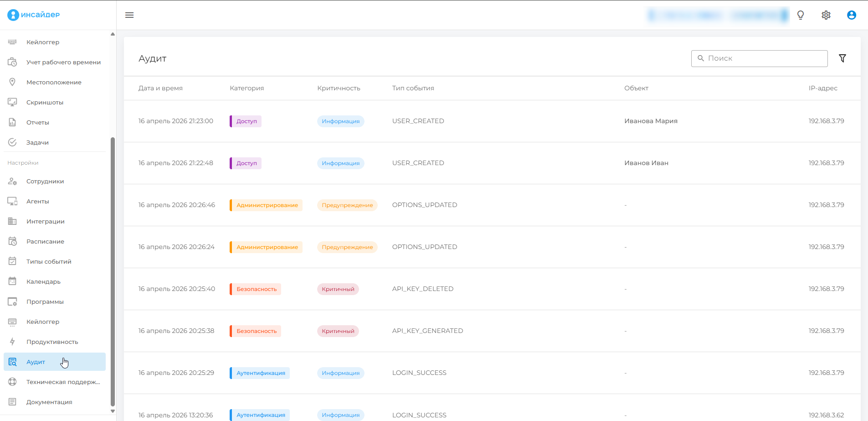The image size is (868, 421).
Task: Click the Критичный badge for API_KEY_DELETED
Action: pos(338,289)
